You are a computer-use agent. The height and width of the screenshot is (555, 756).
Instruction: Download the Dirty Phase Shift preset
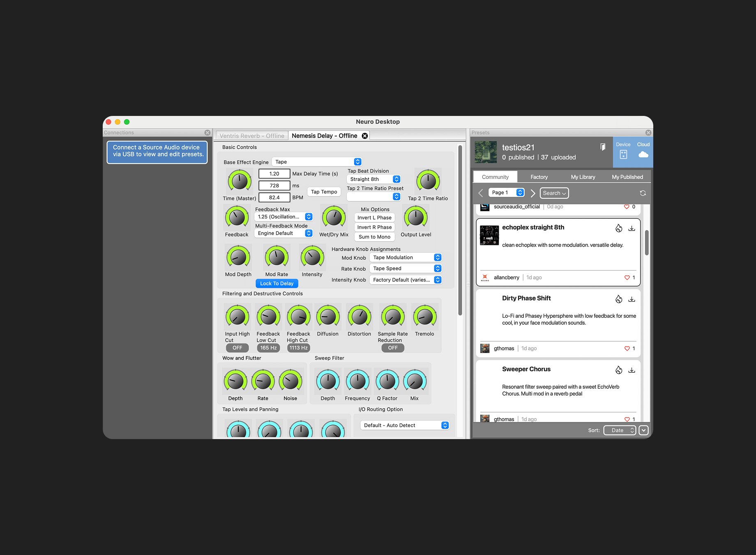[632, 299]
